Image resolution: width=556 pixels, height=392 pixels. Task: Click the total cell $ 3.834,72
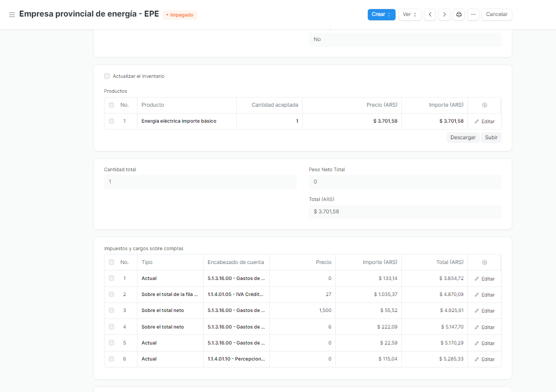tap(435, 278)
